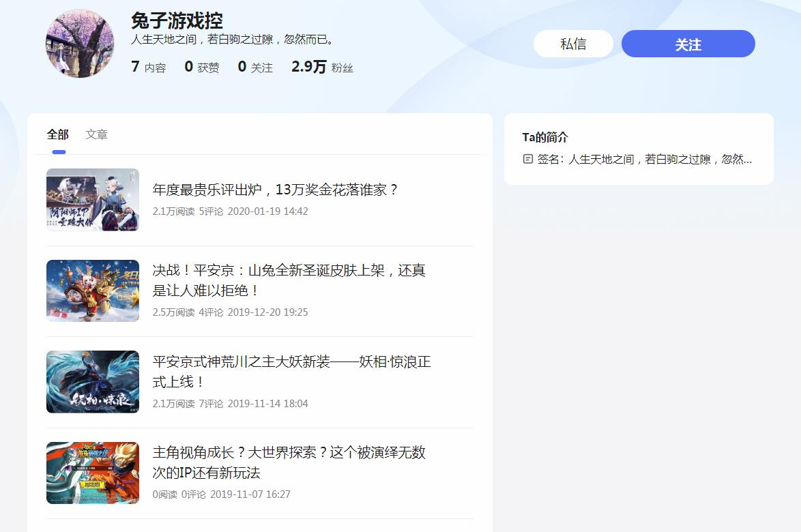Click thumbnail of Dragon Ball IP article

(x=93, y=473)
